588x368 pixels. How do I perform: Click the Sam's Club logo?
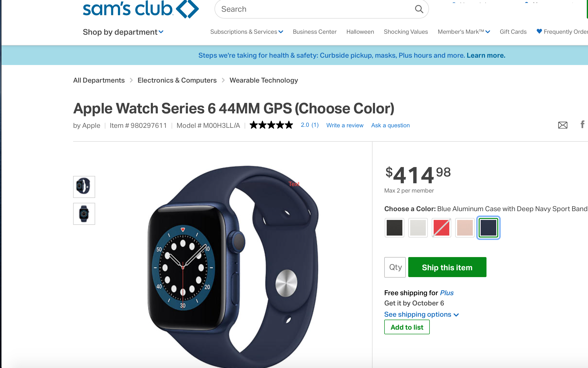click(141, 9)
